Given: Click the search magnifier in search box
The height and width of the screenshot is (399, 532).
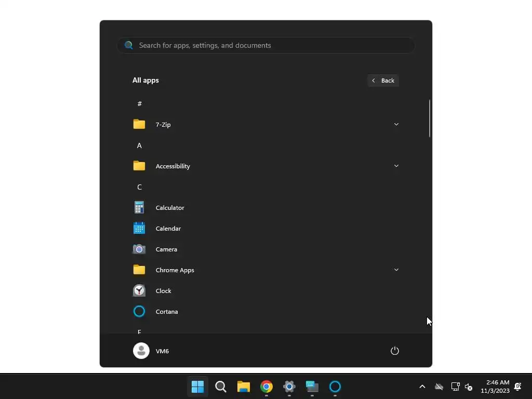Looking at the screenshot, I should click(x=129, y=45).
